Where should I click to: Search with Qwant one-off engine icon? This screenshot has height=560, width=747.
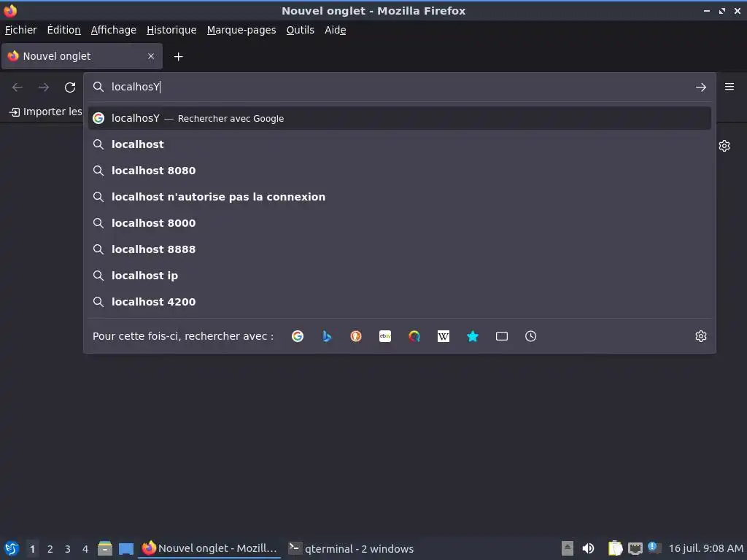tap(414, 336)
